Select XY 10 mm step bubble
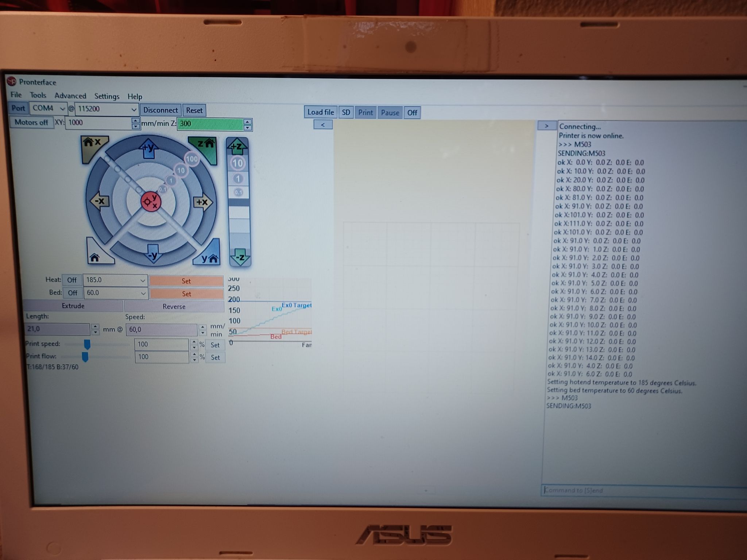 tap(181, 170)
